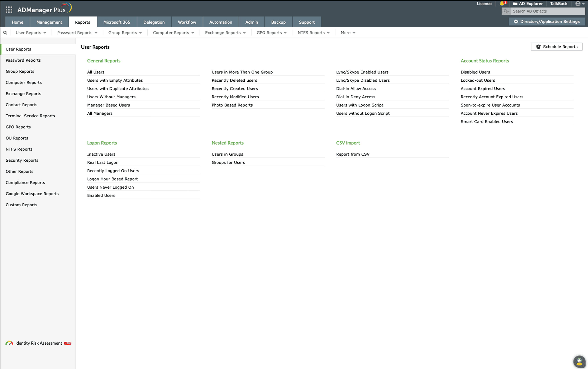Viewport: 588px width, 369px height.
Task: Click the notification bell icon
Action: pyautogui.click(x=502, y=4)
